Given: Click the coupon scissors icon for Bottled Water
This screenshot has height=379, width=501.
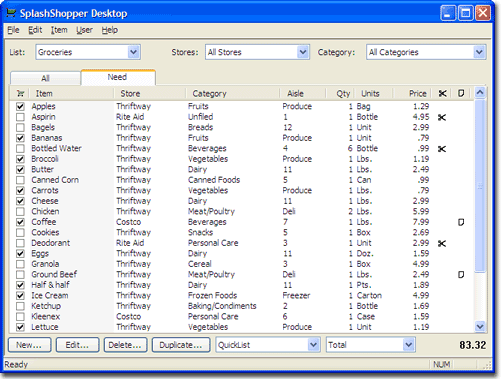Looking at the screenshot, I should pyautogui.click(x=442, y=149).
